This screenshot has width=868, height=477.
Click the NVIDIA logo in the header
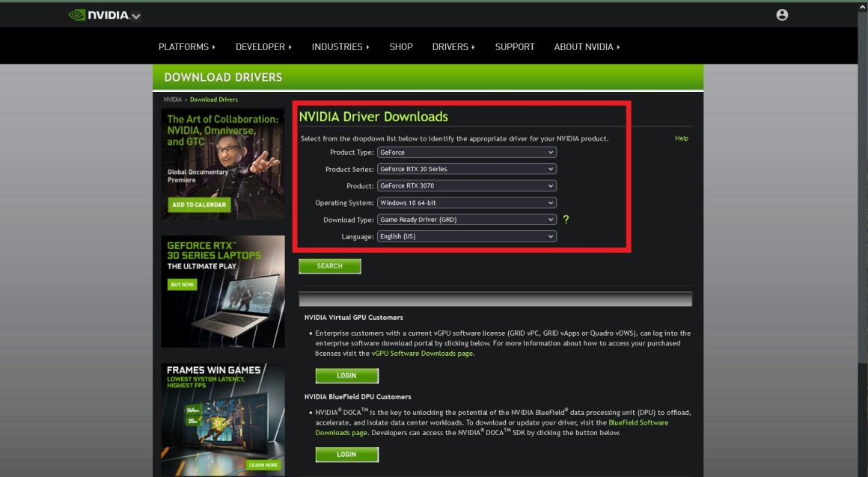coord(99,15)
